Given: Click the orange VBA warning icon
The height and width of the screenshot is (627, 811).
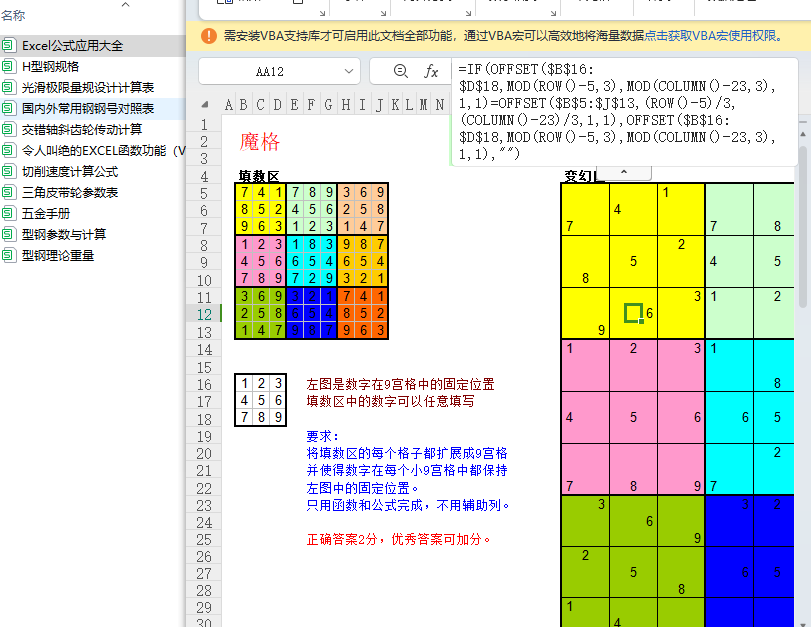Looking at the screenshot, I should coord(208,36).
